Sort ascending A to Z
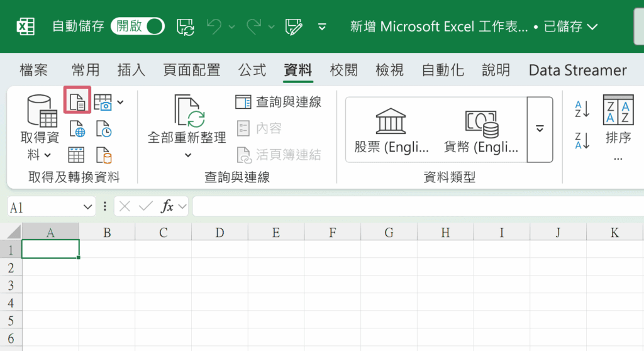The height and width of the screenshot is (351, 644). pyautogui.click(x=582, y=109)
